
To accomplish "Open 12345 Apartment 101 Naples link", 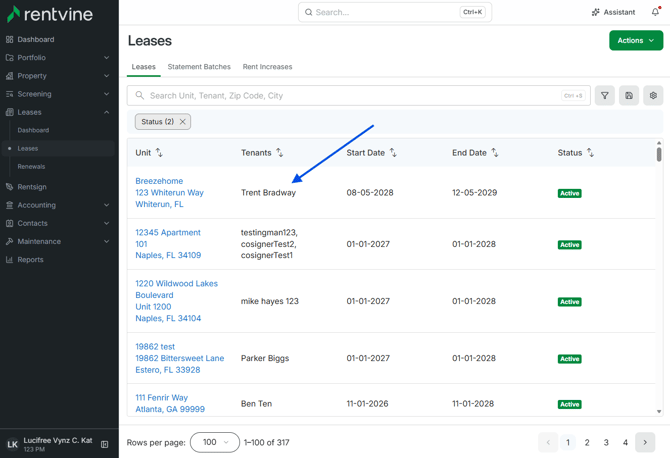I will pyautogui.click(x=168, y=244).
